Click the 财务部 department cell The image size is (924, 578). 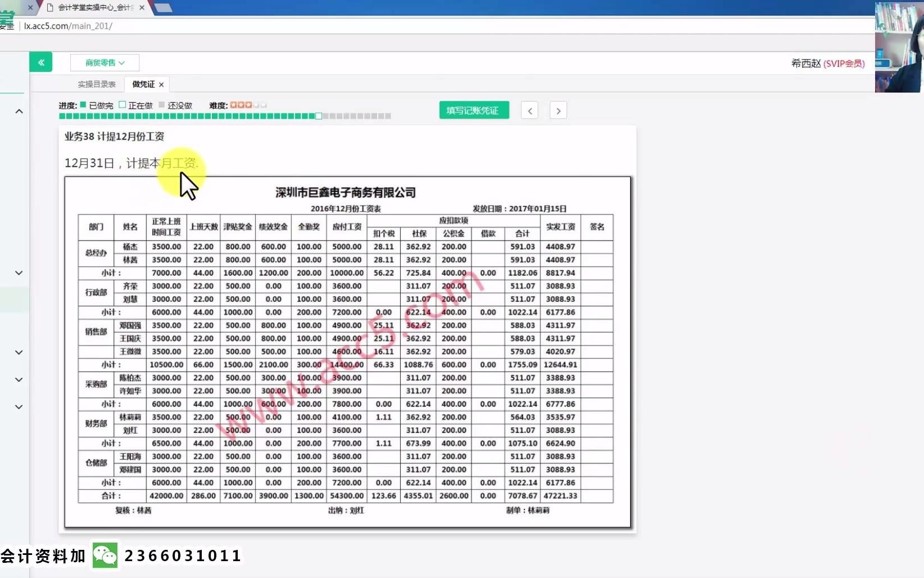point(96,423)
